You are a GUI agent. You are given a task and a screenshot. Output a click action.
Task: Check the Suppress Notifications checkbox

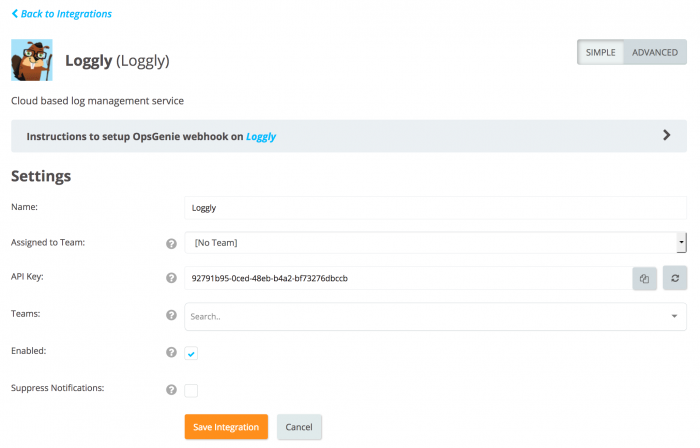pos(191,390)
